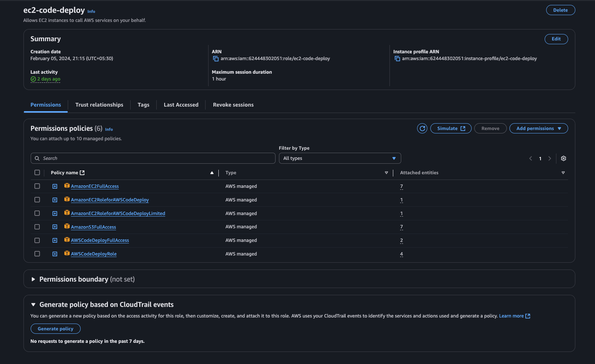Switch to Trust relationships tab
This screenshot has height=364, width=595.
pos(99,105)
